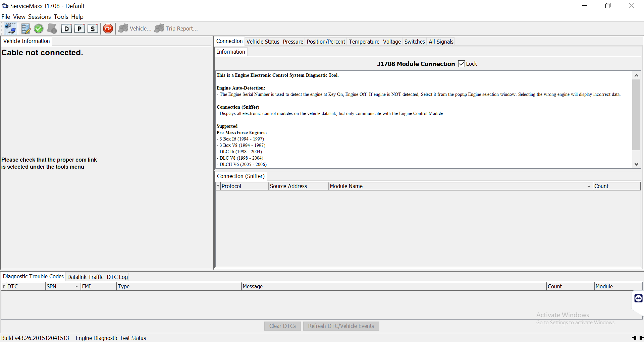Viewport: 644px width, 342px height.
Task: Select the Connection tab
Action: coord(229,41)
